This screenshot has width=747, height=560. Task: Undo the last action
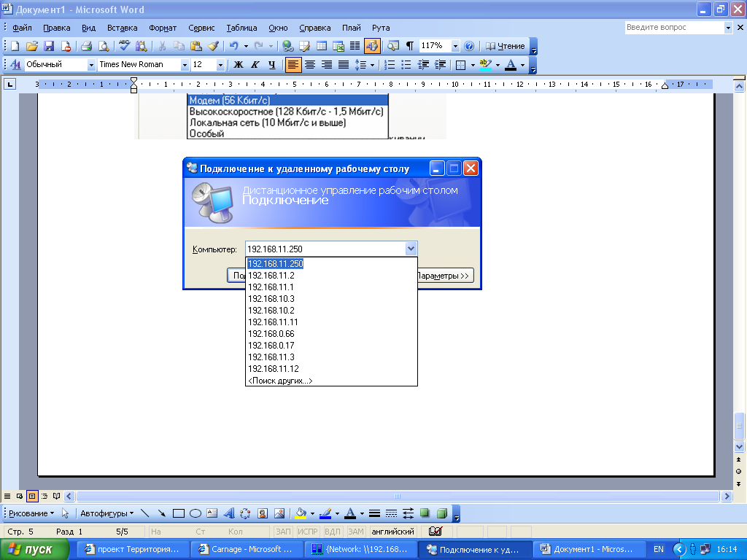pos(234,46)
